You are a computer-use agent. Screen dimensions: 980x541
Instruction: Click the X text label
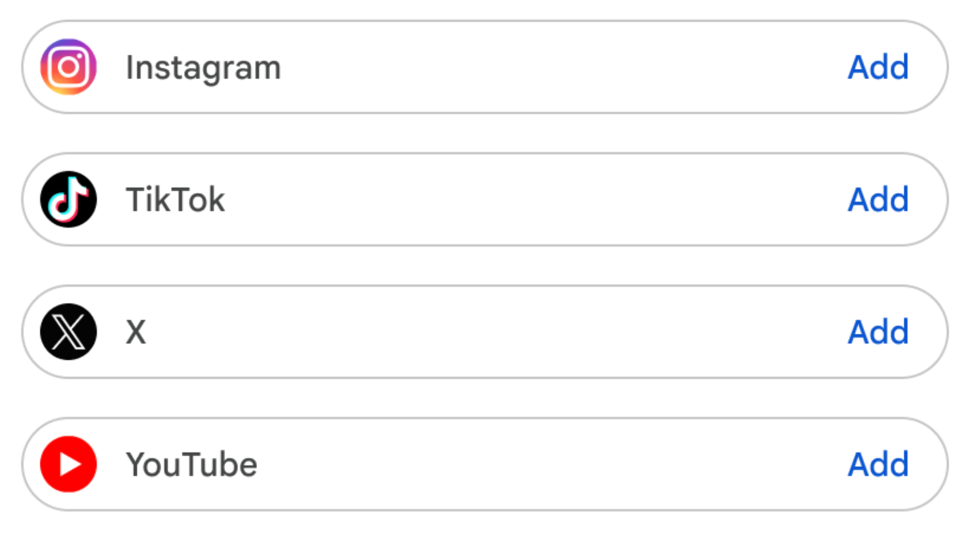coord(136,332)
